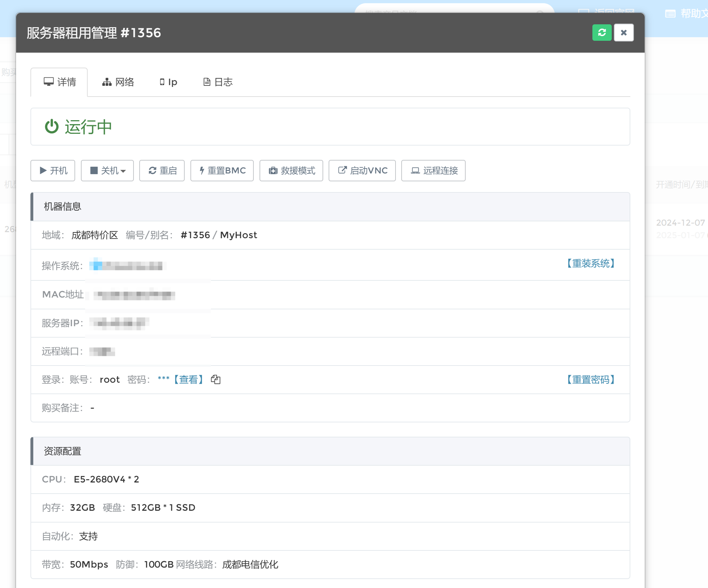Expand the 关机 shutdown dropdown
Viewport: 708px width, 588px height.
107,171
